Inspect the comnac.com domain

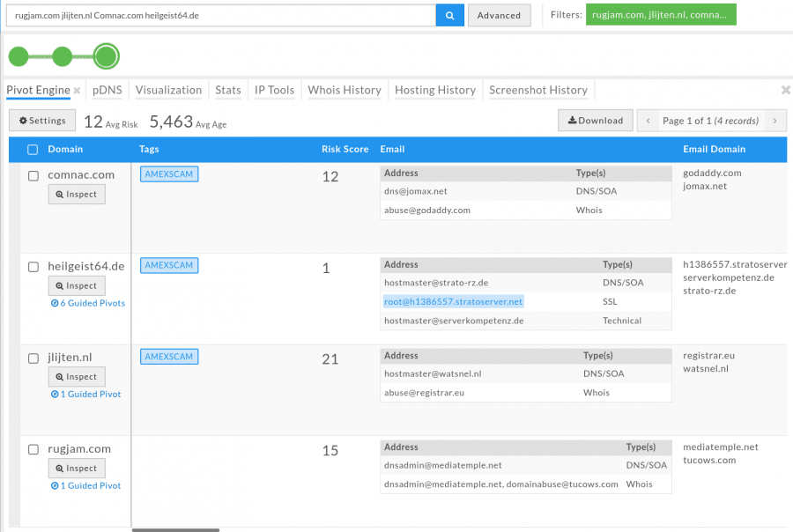point(77,194)
